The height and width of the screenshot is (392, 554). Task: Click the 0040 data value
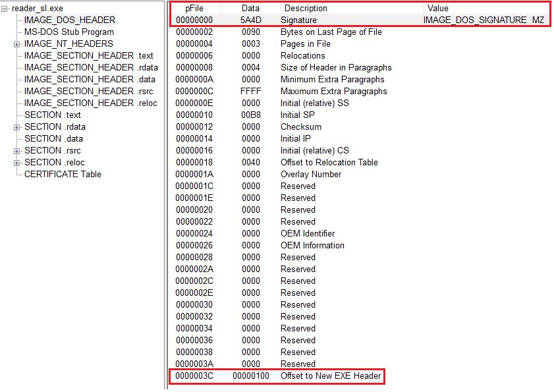251,162
